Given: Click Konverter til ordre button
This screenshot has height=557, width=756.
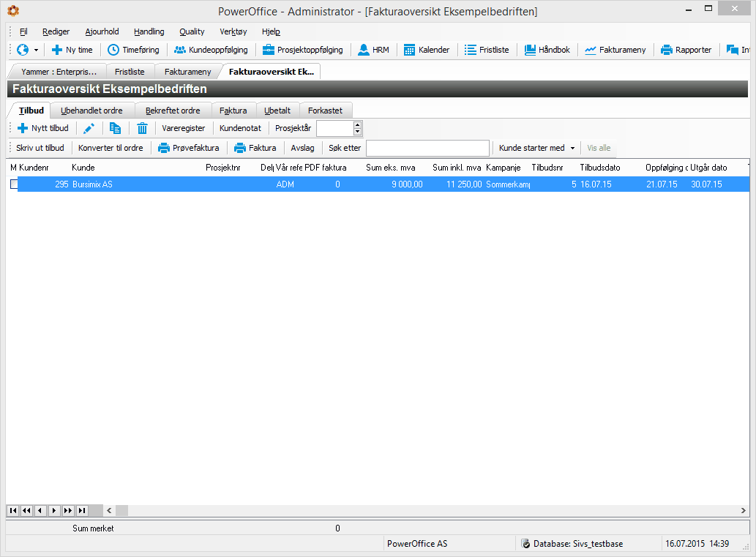Looking at the screenshot, I should pos(111,148).
